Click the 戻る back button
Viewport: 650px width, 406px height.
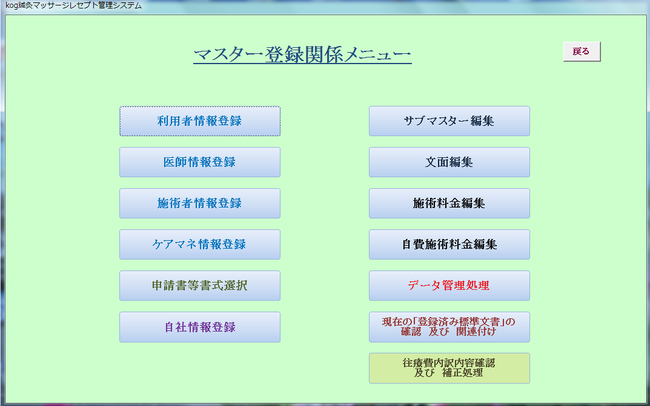(582, 52)
